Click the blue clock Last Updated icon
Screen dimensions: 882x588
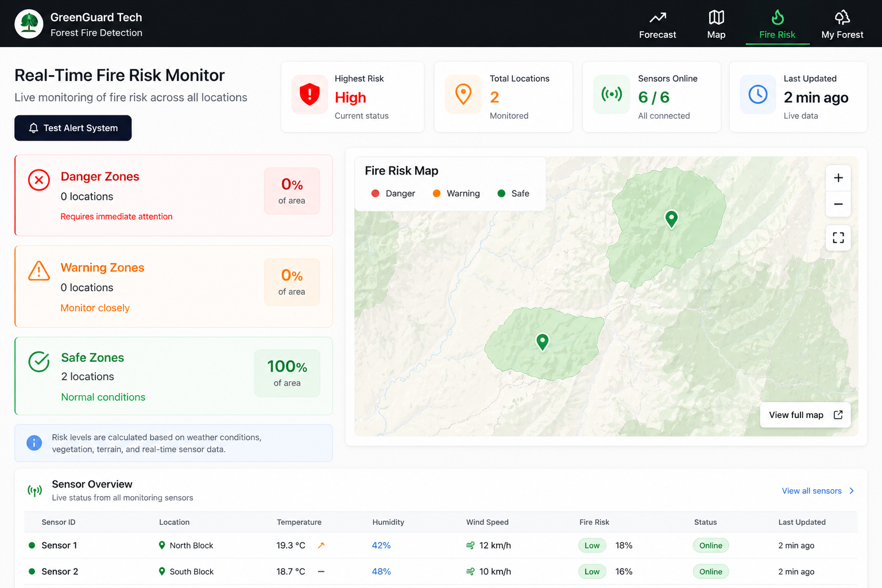(758, 94)
